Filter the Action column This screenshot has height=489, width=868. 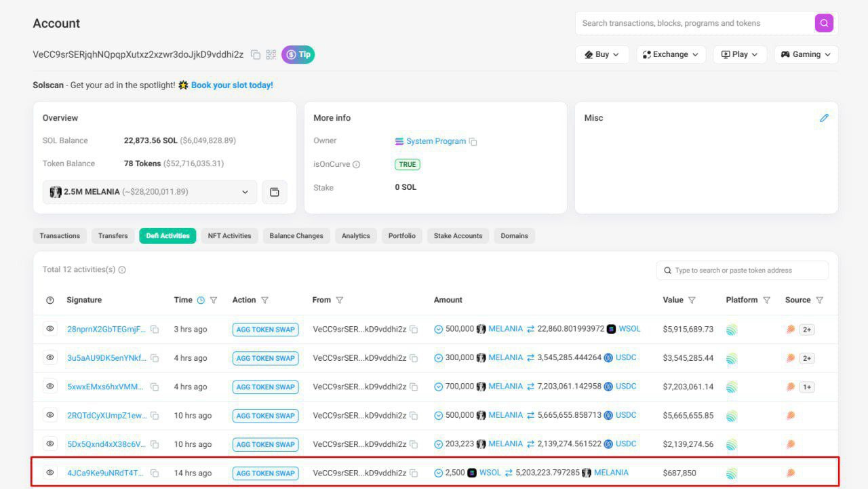click(x=264, y=300)
